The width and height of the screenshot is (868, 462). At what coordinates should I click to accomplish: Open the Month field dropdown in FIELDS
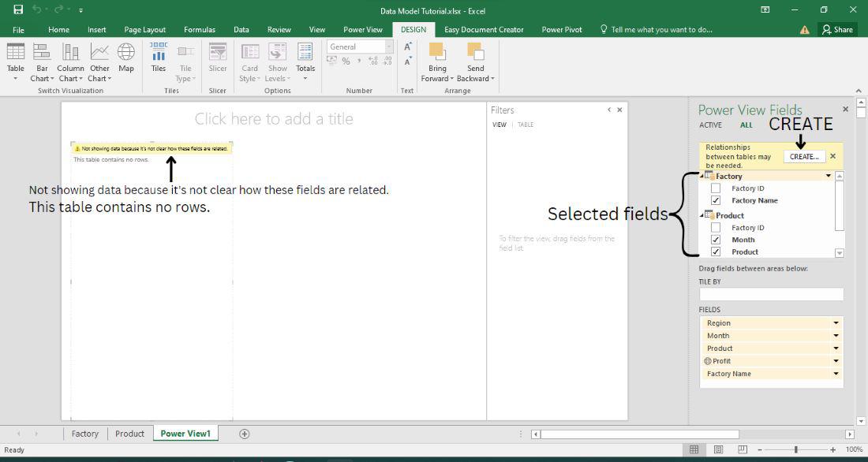836,336
